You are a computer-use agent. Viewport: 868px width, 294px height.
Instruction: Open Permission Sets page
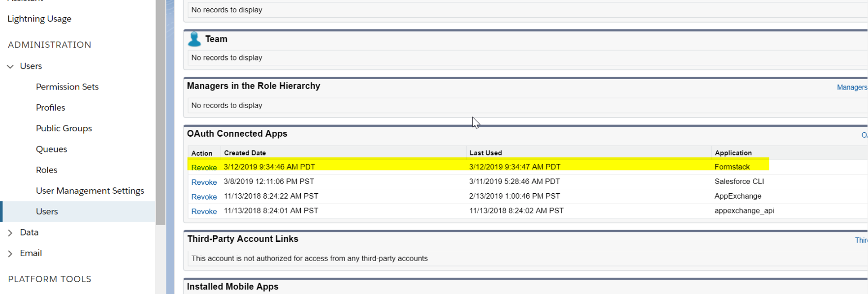tap(67, 87)
